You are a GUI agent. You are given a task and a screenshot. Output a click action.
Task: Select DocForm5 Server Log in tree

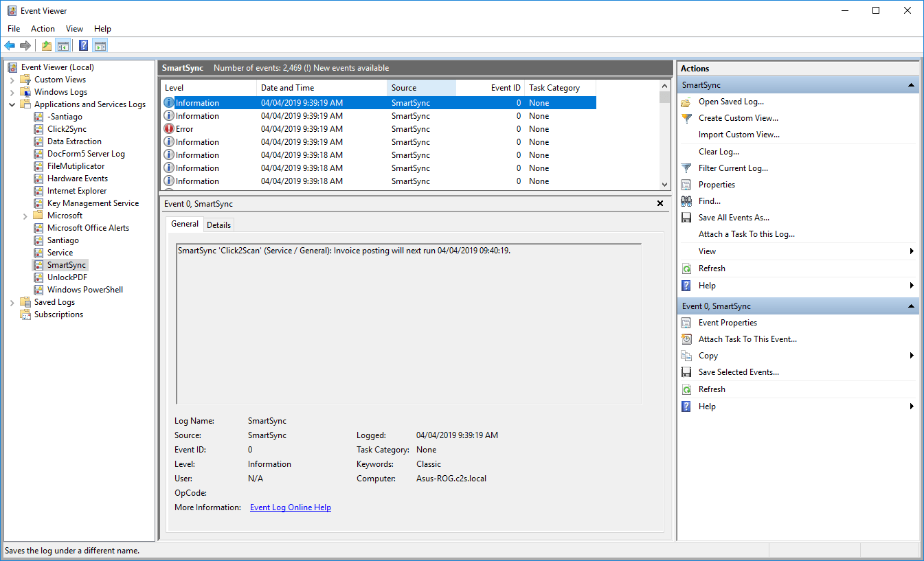86,154
